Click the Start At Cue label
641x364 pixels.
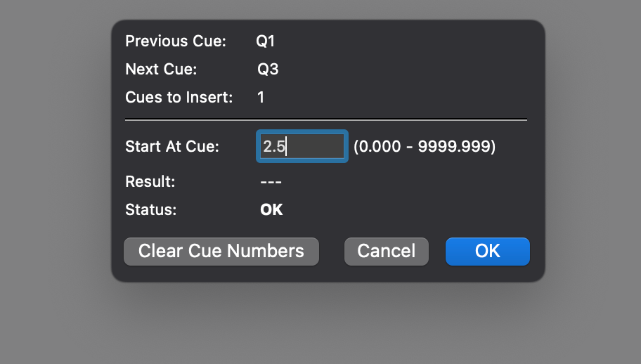pyautogui.click(x=172, y=147)
